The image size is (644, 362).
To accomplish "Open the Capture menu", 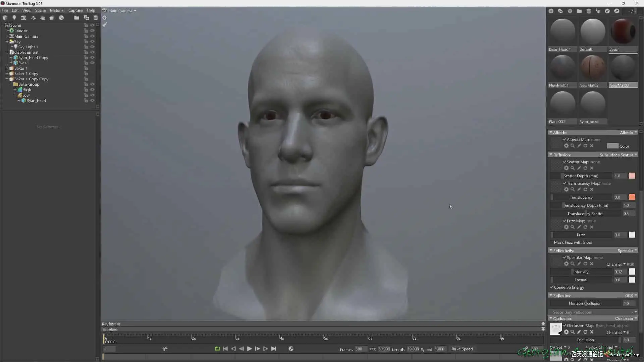I will click(75, 10).
